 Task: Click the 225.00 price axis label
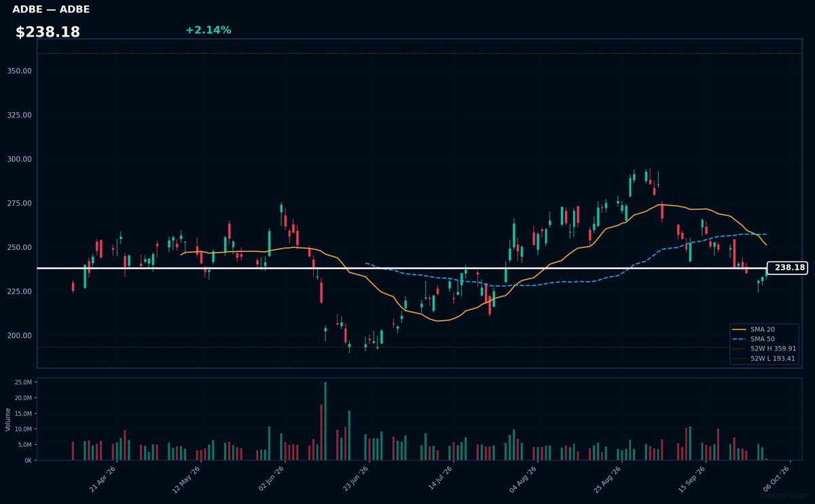coord(19,292)
